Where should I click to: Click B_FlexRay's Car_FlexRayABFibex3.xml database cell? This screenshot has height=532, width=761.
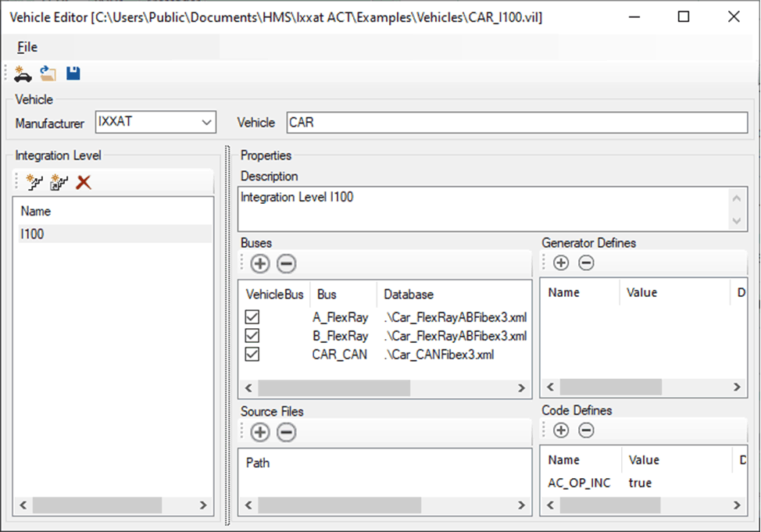(456, 336)
